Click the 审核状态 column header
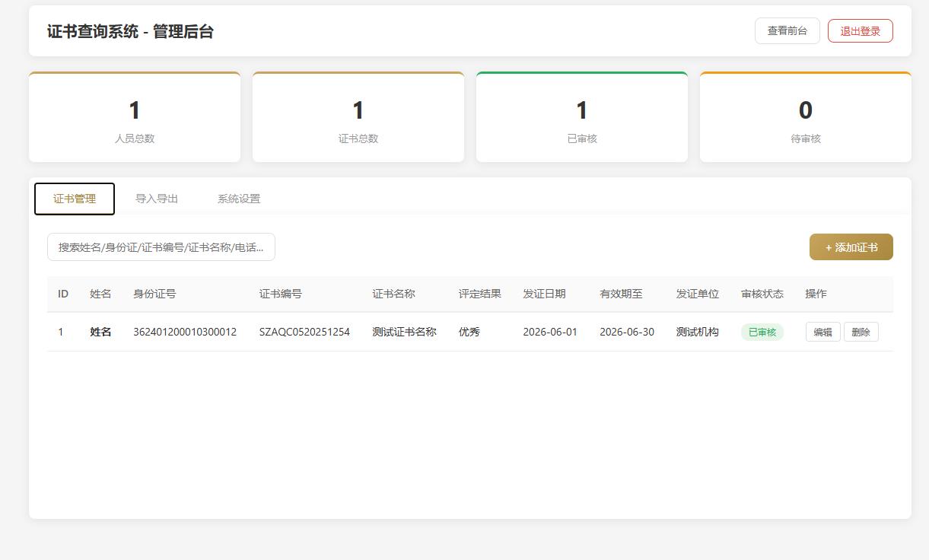Screen dimensions: 929x560 (x=762, y=294)
